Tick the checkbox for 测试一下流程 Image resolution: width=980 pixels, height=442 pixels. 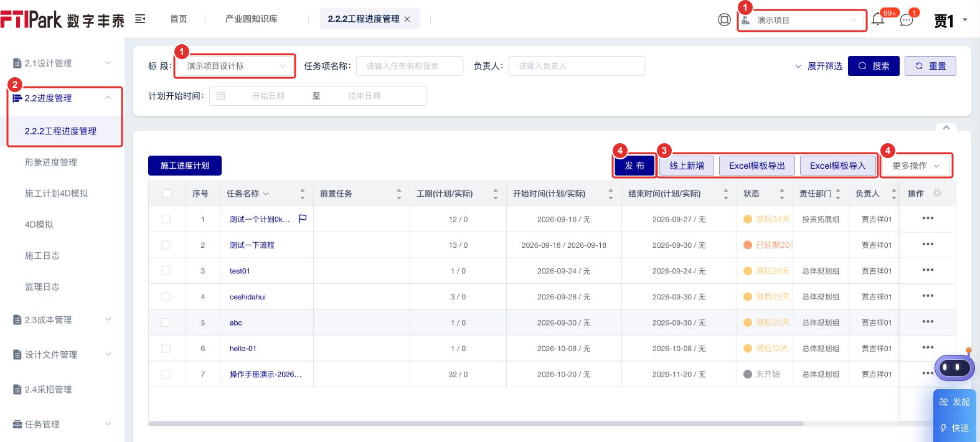coord(166,245)
